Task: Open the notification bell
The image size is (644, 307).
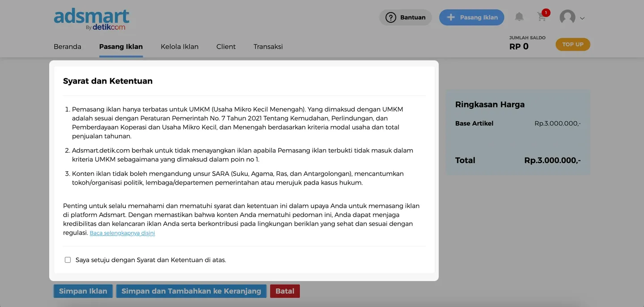Action: (519, 17)
